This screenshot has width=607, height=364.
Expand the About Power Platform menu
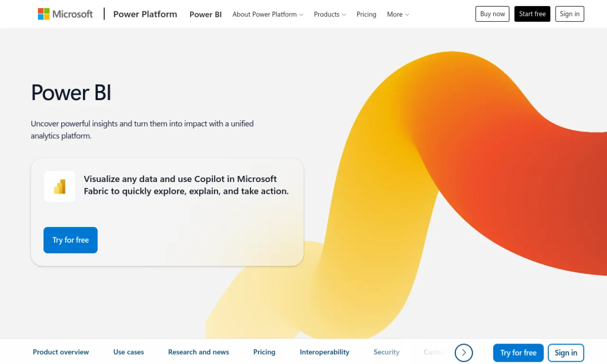click(268, 14)
